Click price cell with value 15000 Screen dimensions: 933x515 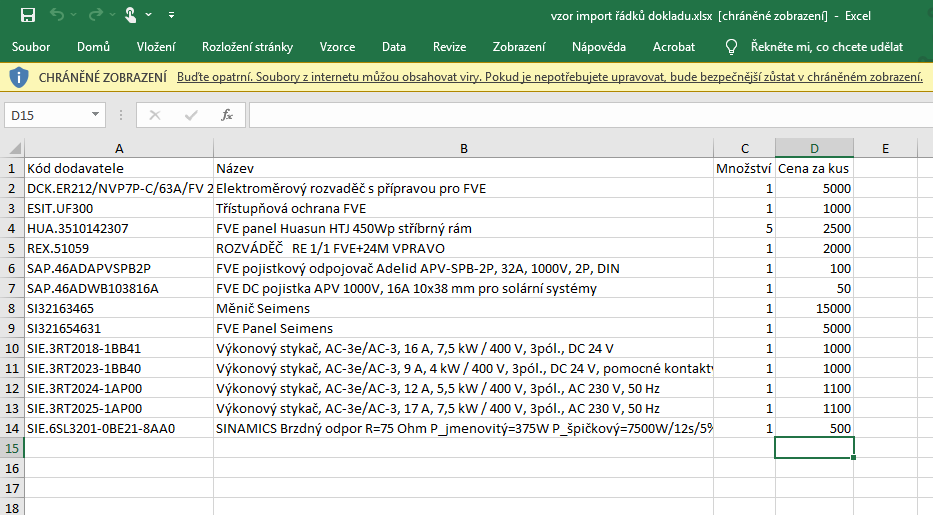click(814, 309)
